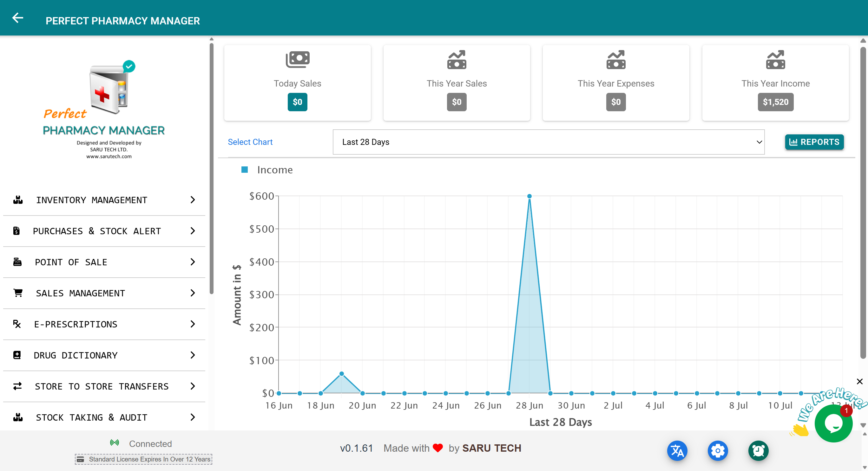
Task: Expand Purchases & Stock Alert chevron
Action: pyautogui.click(x=192, y=231)
